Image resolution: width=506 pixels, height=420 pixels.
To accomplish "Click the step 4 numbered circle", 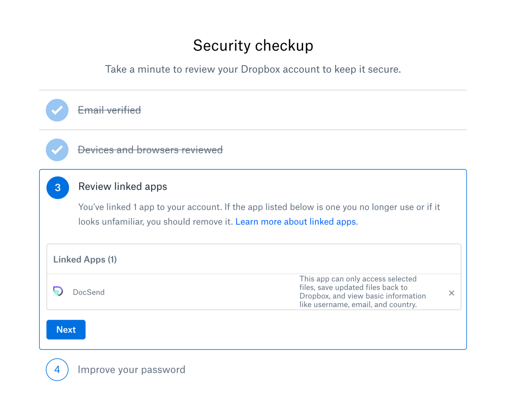I will [57, 369].
